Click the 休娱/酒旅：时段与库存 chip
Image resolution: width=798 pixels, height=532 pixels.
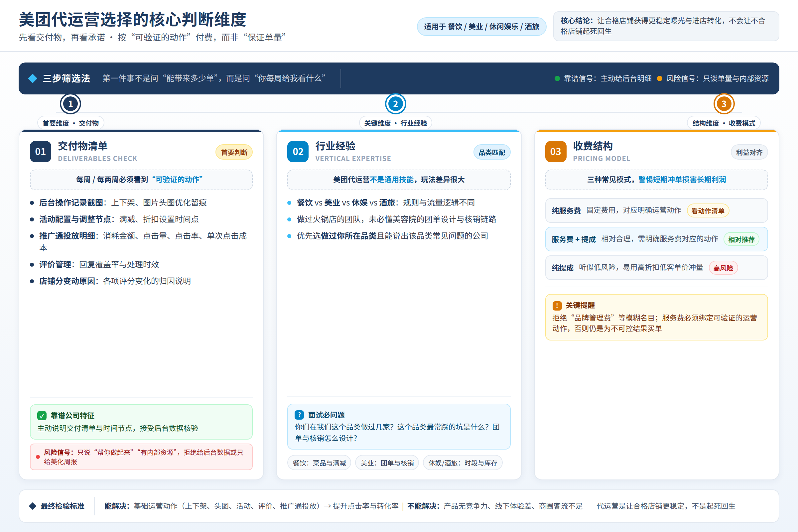point(463,463)
